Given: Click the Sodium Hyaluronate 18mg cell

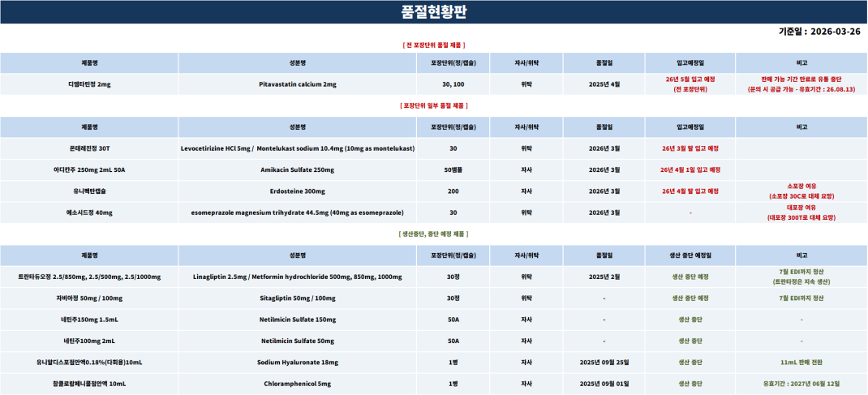Looking at the screenshot, I should [297, 362].
